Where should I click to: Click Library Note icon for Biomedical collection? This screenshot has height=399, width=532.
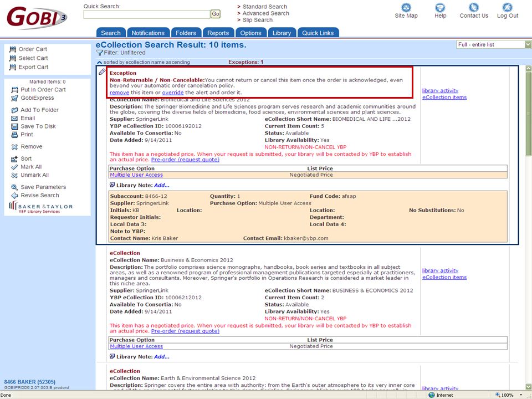[x=112, y=185]
